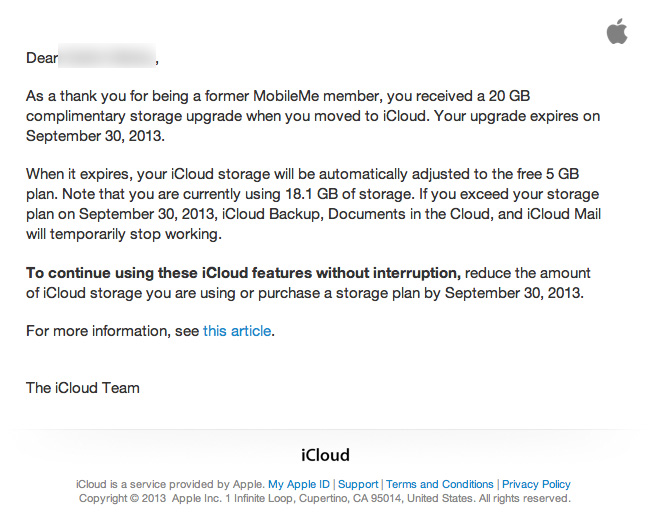Click the bold iCloud footer heading
Screen dimensions: 649x516
[x=325, y=455]
